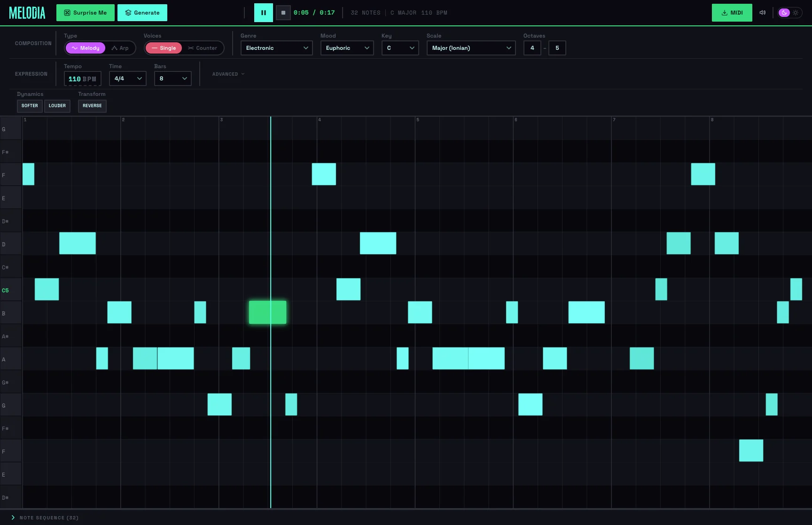The image size is (812, 525).
Task: Select the highlighted green B note being played
Action: 267,313
